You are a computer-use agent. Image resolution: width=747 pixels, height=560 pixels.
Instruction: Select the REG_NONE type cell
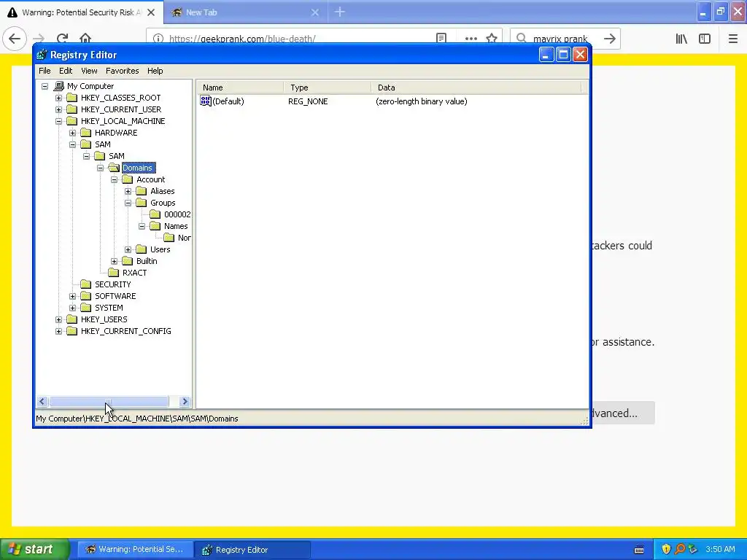[x=308, y=101]
